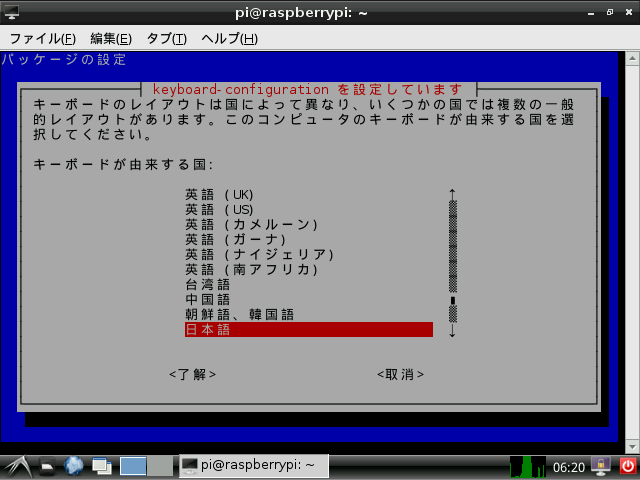The width and height of the screenshot is (640, 480).
Task: Select 中国語 in the list
Action: (208, 300)
